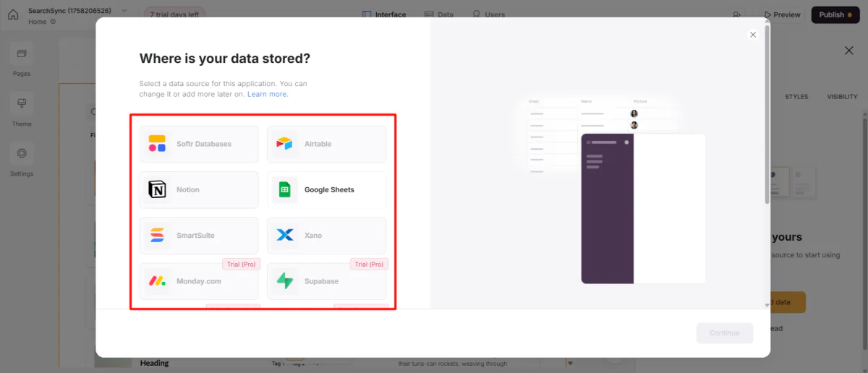Select the Google Sheets icon

tap(285, 189)
